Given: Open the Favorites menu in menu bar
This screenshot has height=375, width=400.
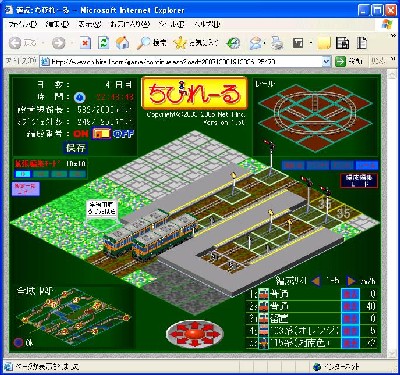Looking at the screenshot, I should coord(130,24).
